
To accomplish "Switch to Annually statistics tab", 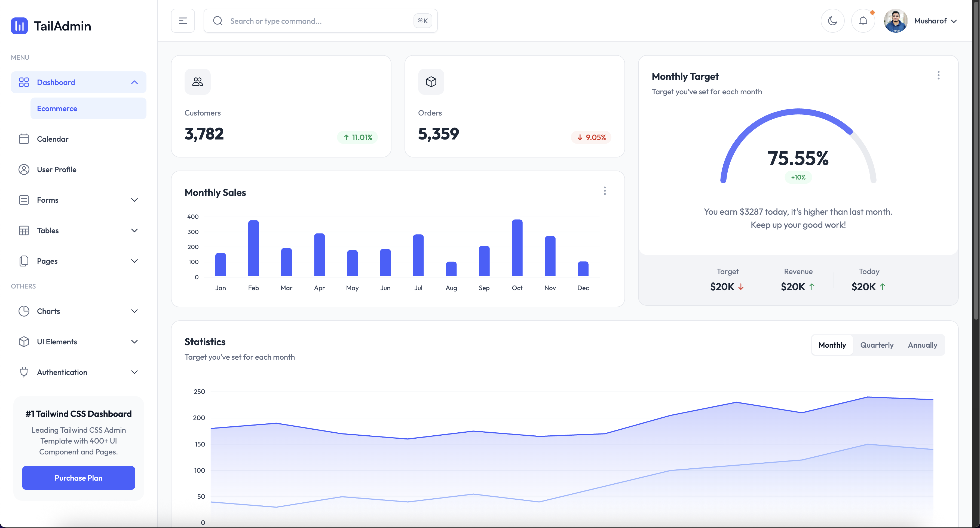I will [x=922, y=345].
